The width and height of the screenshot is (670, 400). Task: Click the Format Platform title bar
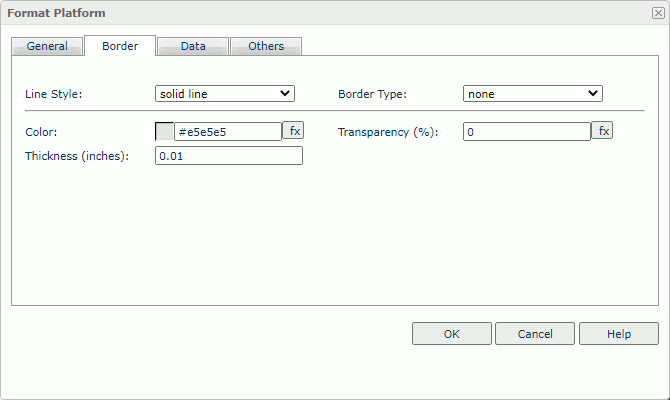(x=300, y=13)
